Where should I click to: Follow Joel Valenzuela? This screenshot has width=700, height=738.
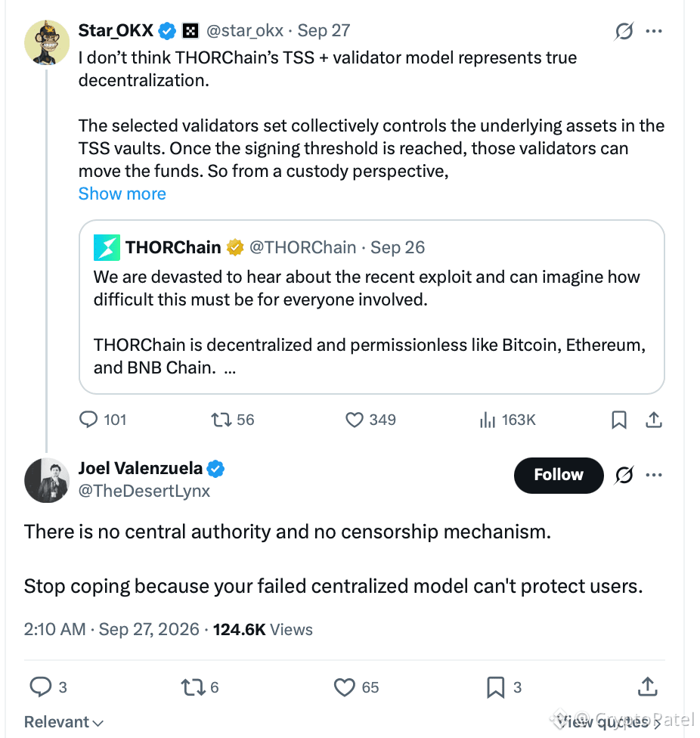coord(559,475)
